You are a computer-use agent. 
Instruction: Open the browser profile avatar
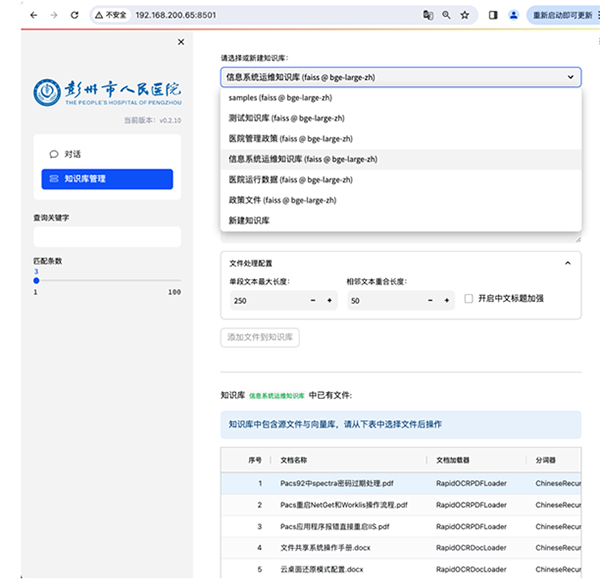coord(514,16)
